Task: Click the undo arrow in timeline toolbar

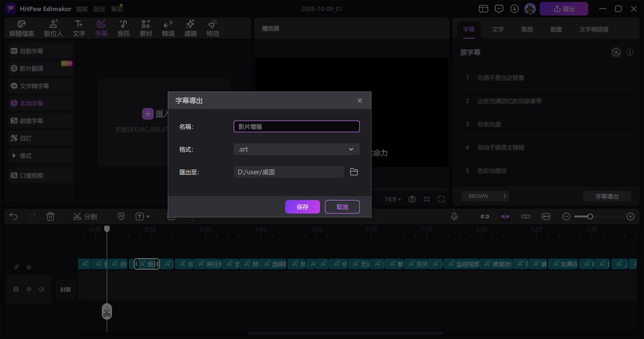Action: [x=14, y=216]
